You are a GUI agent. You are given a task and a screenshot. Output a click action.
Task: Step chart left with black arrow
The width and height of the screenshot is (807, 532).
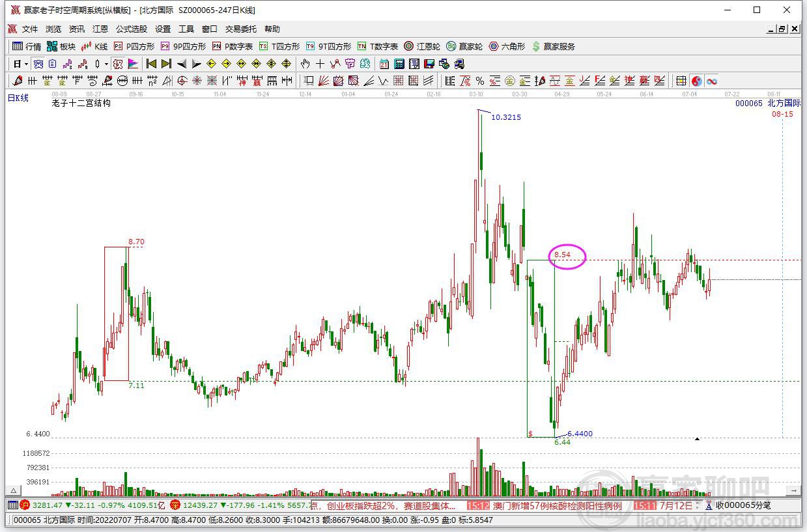182,64
